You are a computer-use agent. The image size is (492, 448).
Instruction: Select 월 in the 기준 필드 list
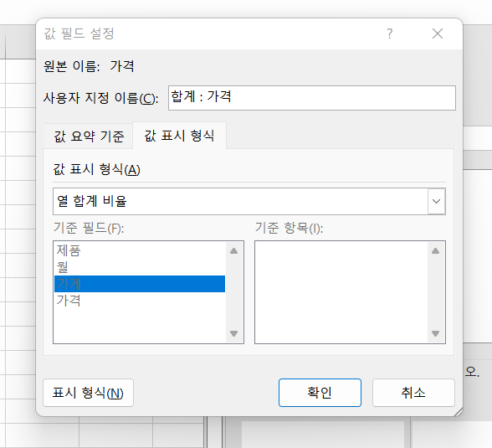[139, 267]
